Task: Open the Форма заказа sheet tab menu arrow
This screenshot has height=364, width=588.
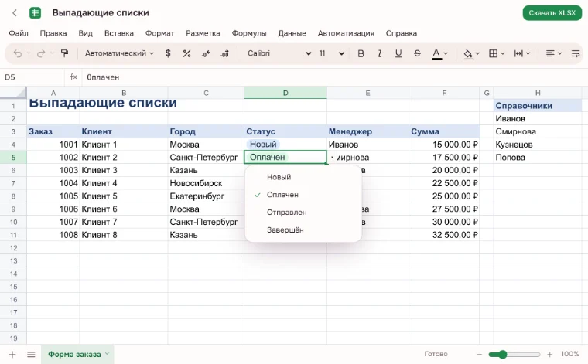Action: (x=107, y=353)
